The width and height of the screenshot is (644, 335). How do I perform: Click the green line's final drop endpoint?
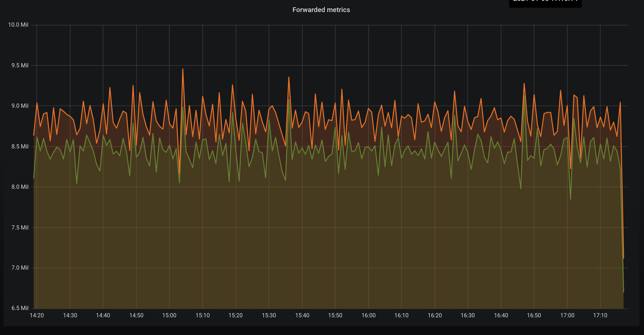[x=623, y=292]
